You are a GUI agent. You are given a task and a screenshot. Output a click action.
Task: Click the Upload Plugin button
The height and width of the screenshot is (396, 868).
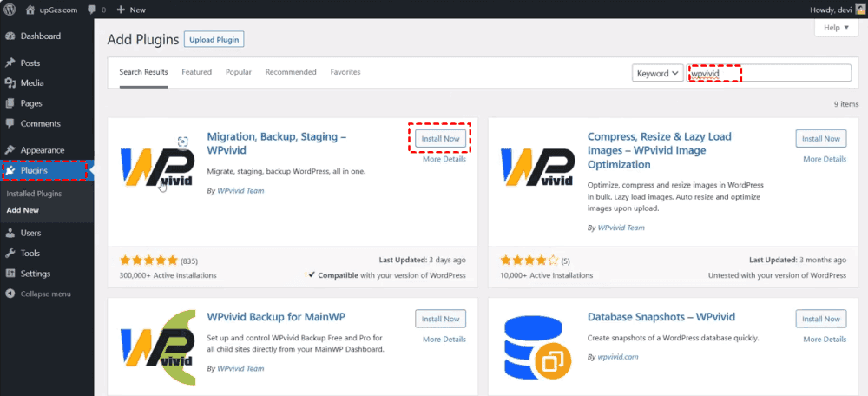point(214,40)
